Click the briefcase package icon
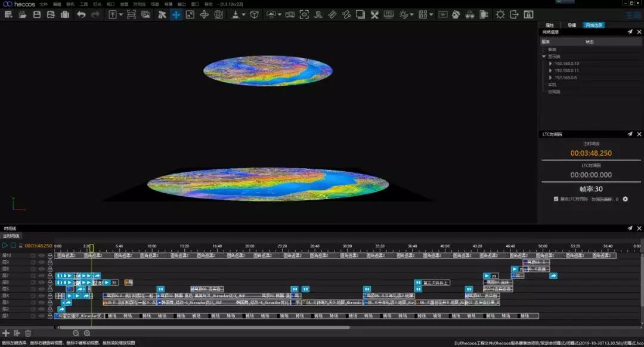The width and height of the screenshot is (644, 347). 65,15
